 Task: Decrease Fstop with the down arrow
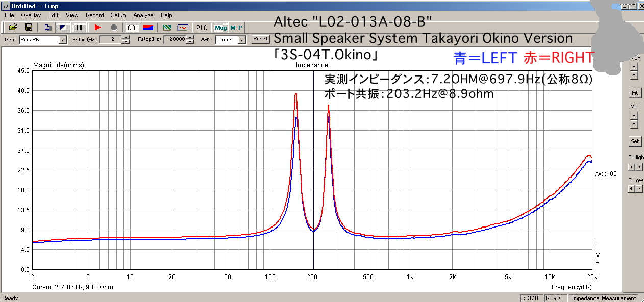(x=190, y=42)
